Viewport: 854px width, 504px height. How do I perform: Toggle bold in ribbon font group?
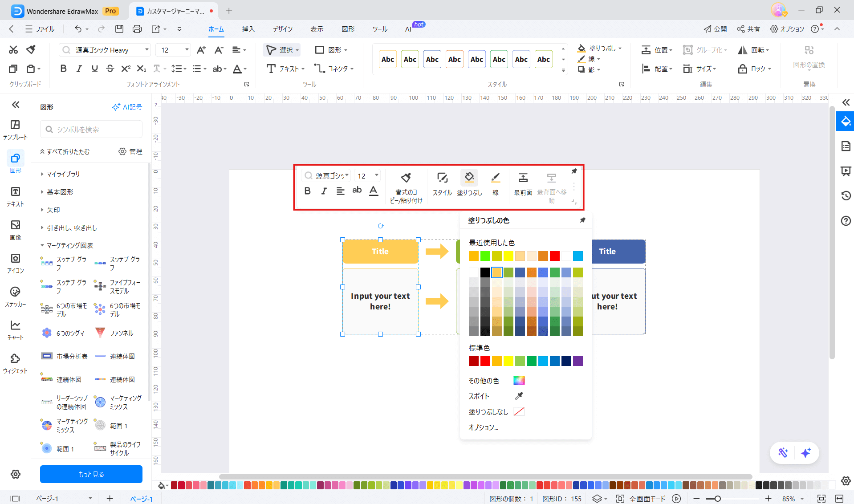coord(63,69)
